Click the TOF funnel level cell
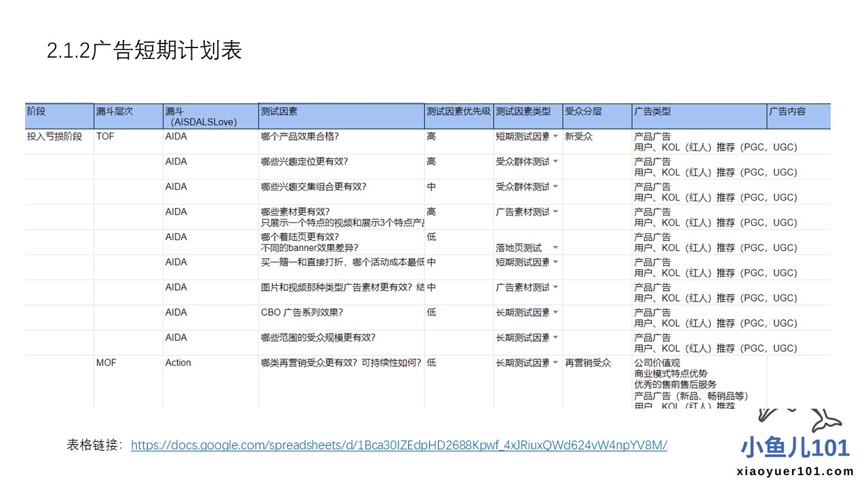 click(106, 136)
